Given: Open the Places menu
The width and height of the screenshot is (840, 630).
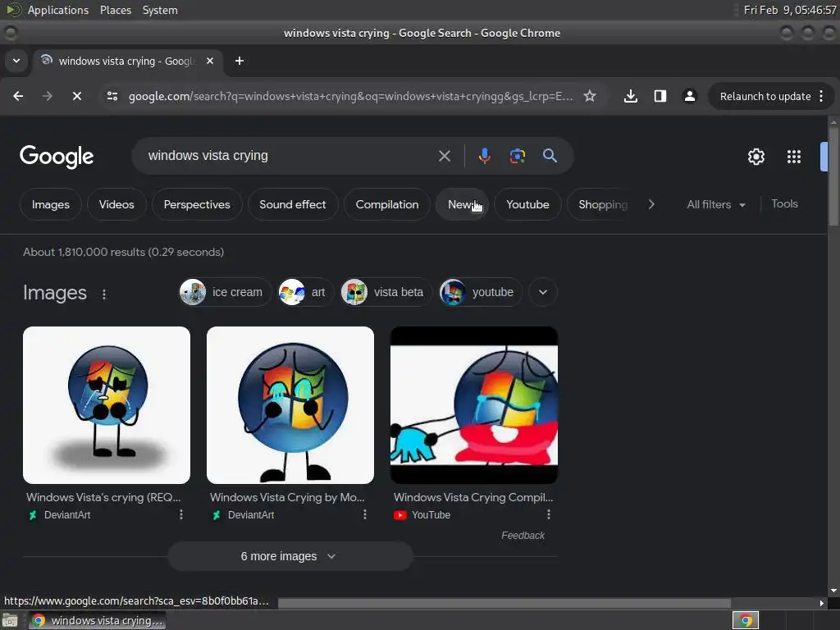Looking at the screenshot, I should (115, 10).
